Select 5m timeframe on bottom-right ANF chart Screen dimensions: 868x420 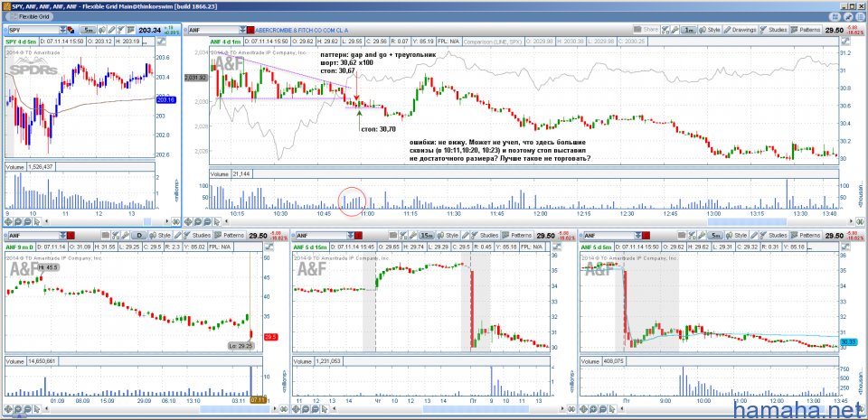pyautogui.click(x=714, y=236)
